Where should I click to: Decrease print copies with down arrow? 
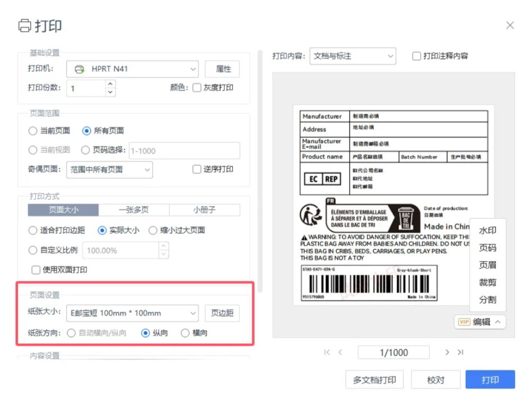pyautogui.click(x=110, y=92)
